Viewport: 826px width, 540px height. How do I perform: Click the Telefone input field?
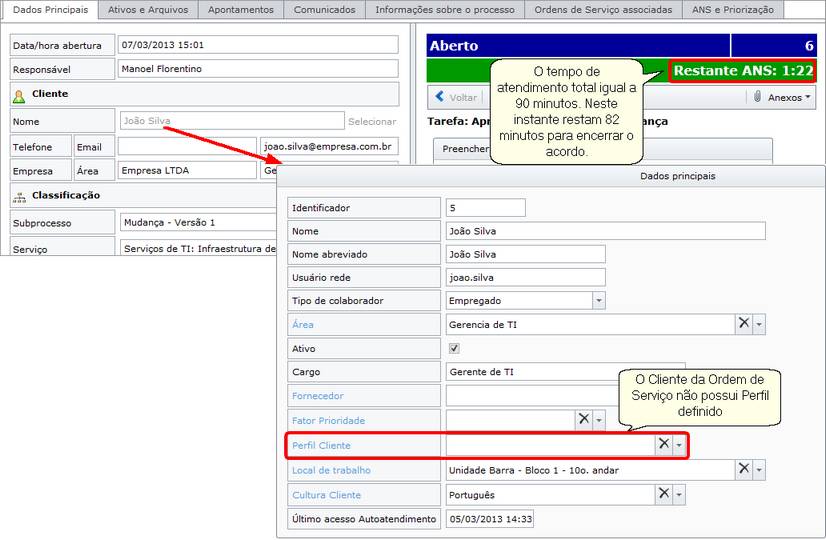tap(187, 146)
